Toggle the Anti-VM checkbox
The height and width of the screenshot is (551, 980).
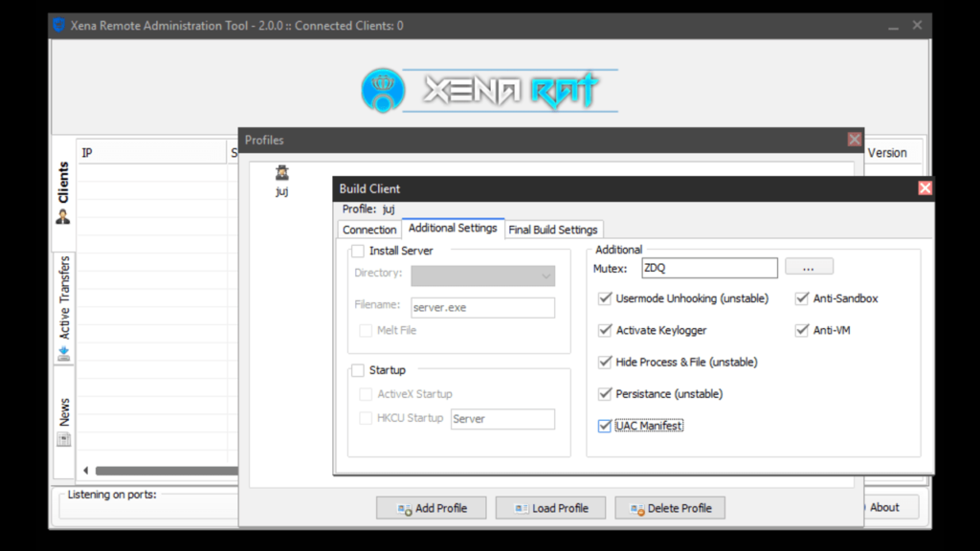pyautogui.click(x=802, y=330)
